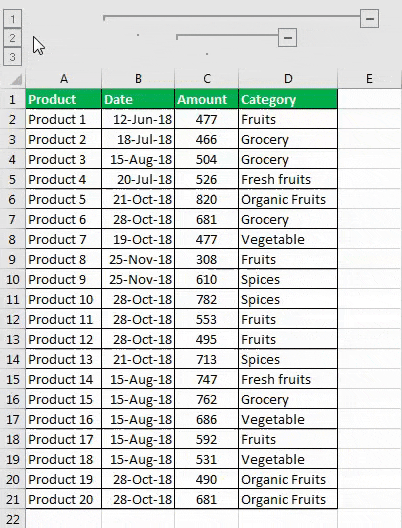Select column B header

pos(138,79)
